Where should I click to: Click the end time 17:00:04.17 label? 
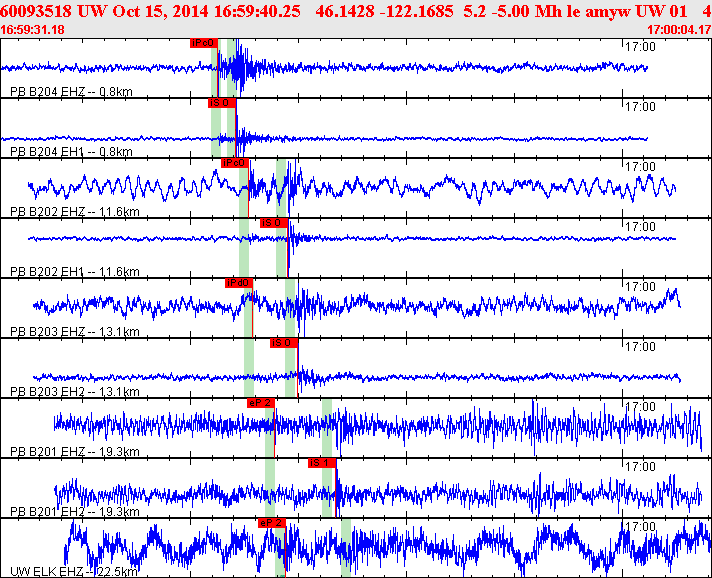click(x=678, y=30)
